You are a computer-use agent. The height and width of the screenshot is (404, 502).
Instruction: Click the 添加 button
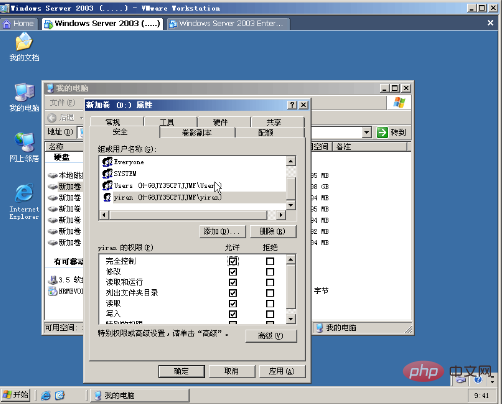pyautogui.click(x=222, y=231)
